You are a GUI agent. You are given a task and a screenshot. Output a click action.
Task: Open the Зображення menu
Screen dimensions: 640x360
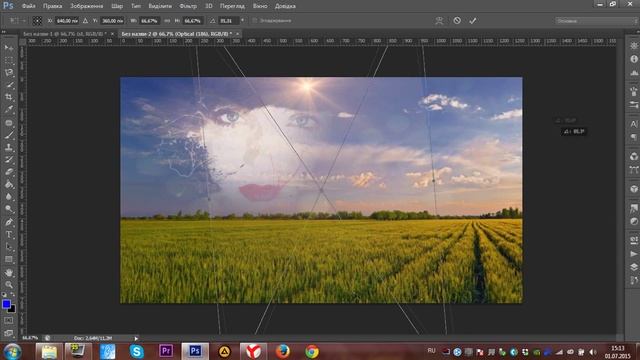click(x=87, y=6)
